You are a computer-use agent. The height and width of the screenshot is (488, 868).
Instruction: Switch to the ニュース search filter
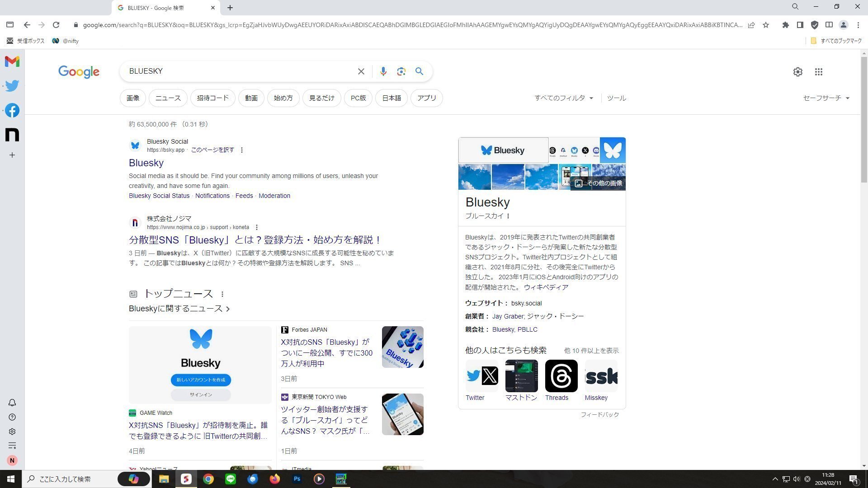pyautogui.click(x=167, y=98)
